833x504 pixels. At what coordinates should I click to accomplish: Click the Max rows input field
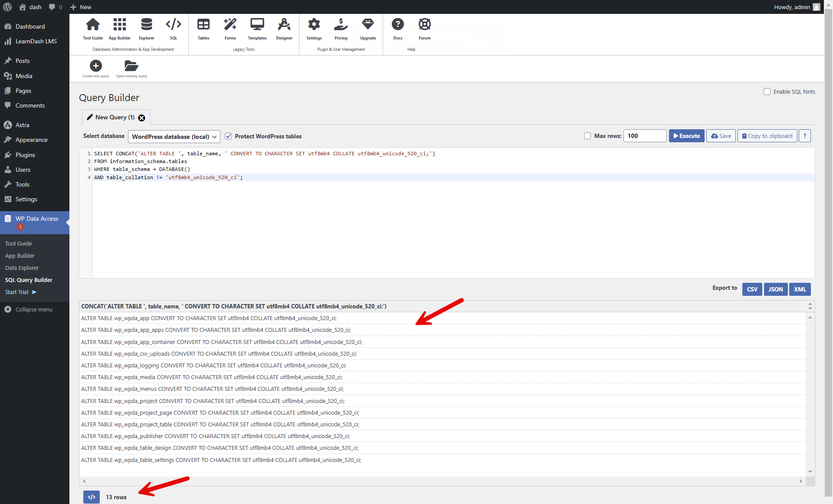[645, 136]
